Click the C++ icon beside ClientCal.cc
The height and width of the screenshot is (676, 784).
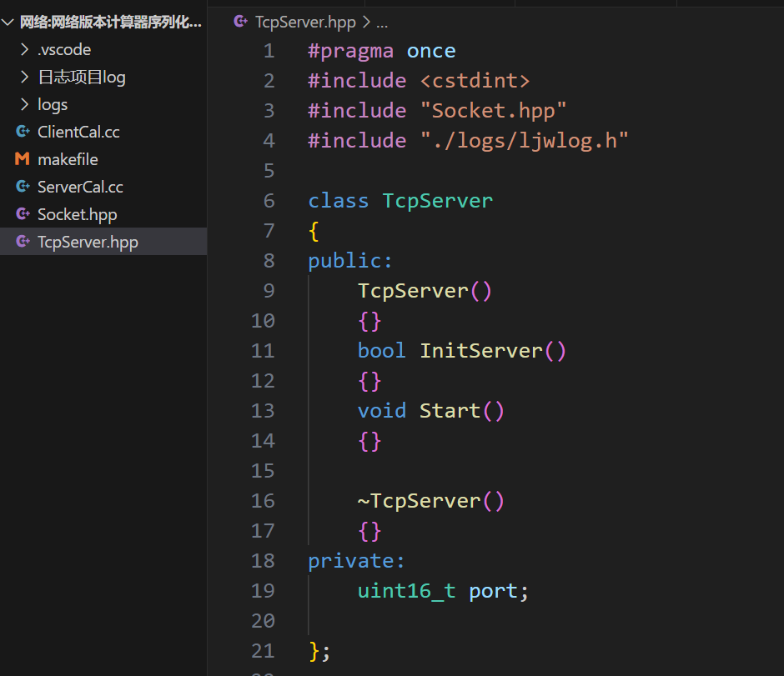click(23, 132)
